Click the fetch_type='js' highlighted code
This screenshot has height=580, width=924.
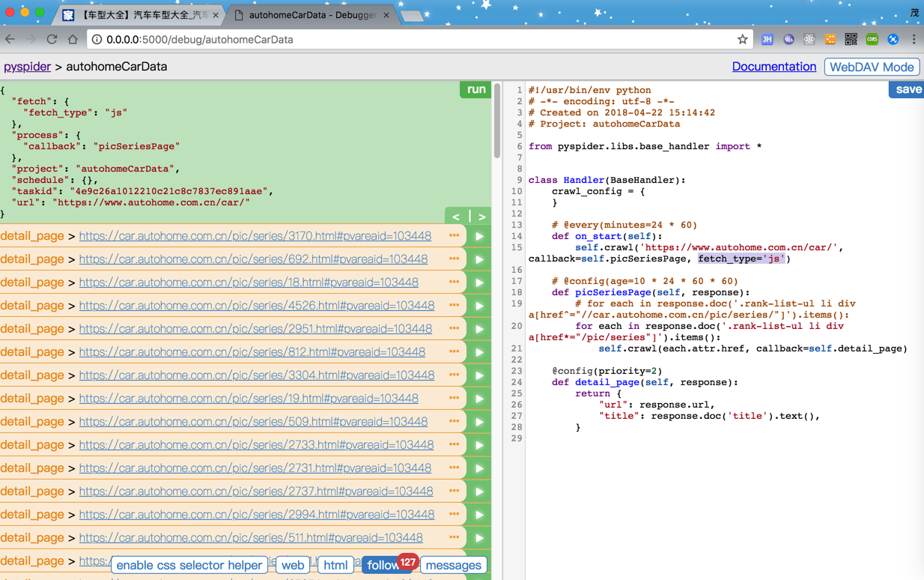[x=741, y=259]
